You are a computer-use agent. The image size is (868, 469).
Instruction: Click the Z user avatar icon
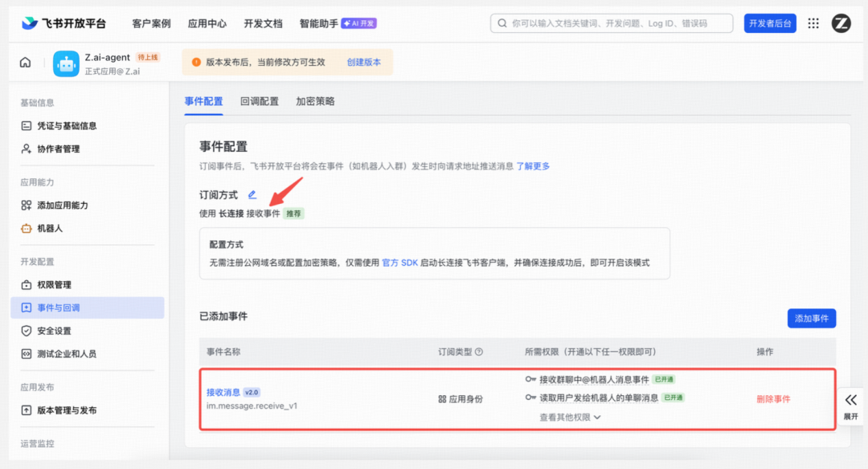click(841, 23)
